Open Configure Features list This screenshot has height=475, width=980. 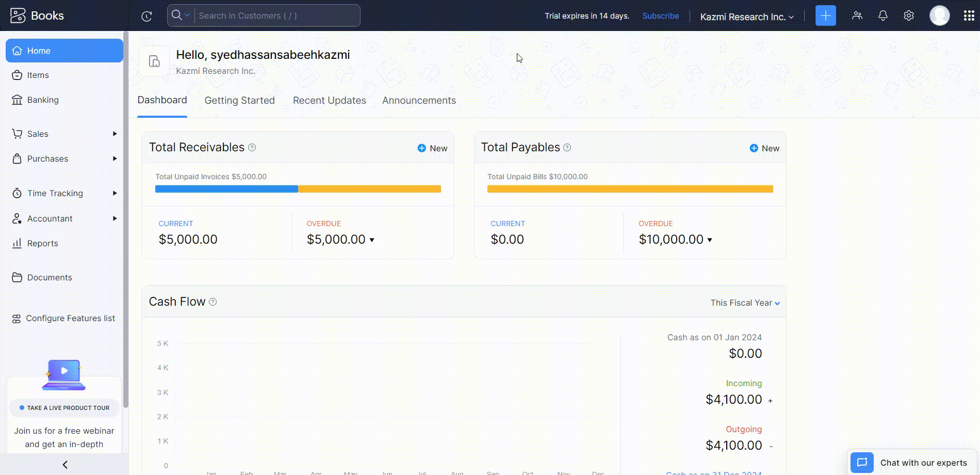(64, 319)
